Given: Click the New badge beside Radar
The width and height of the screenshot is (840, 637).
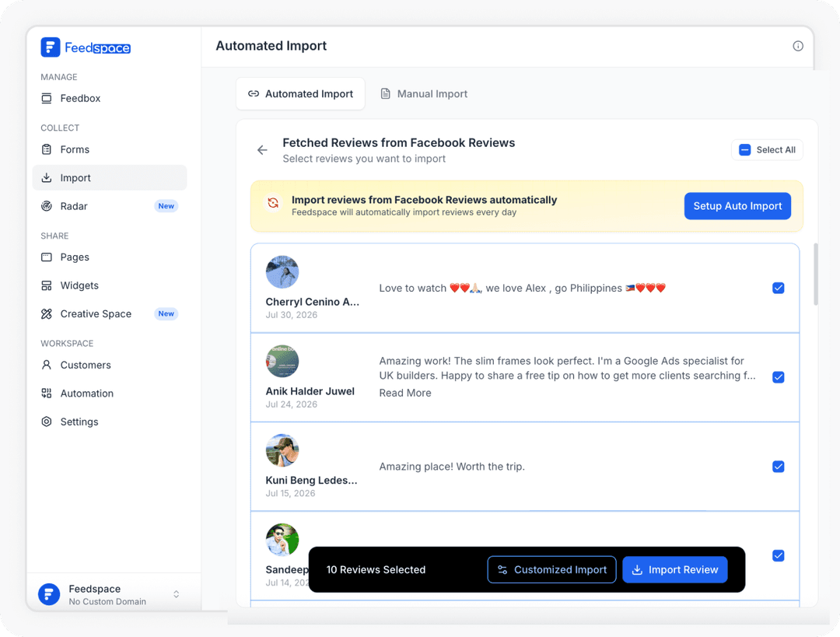Looking at the screenshot, I should point(166,206).
